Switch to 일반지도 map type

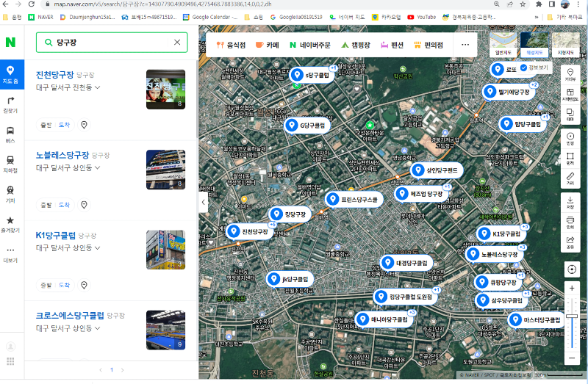503,44
